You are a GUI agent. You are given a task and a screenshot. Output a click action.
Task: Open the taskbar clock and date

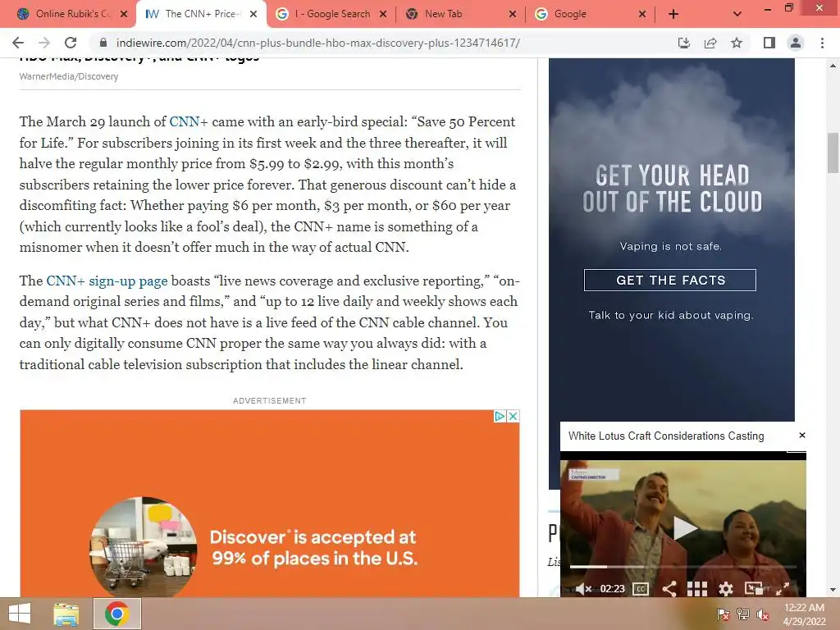click(804, 614)
